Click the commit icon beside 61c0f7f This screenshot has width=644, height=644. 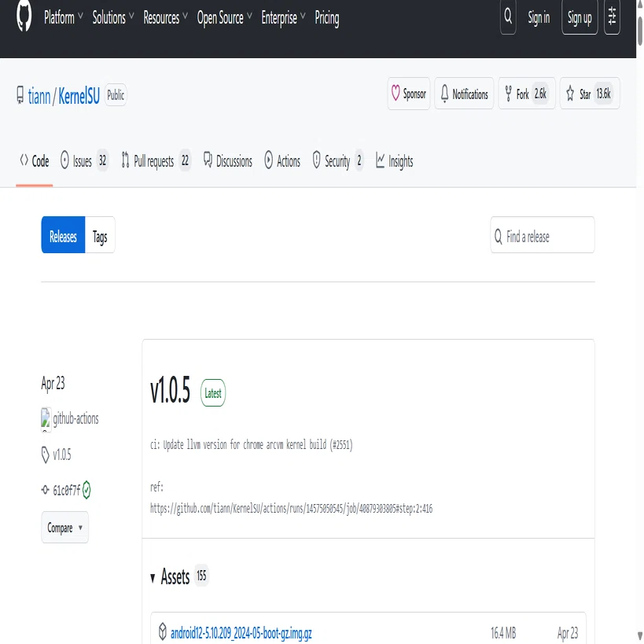[45, 490]
